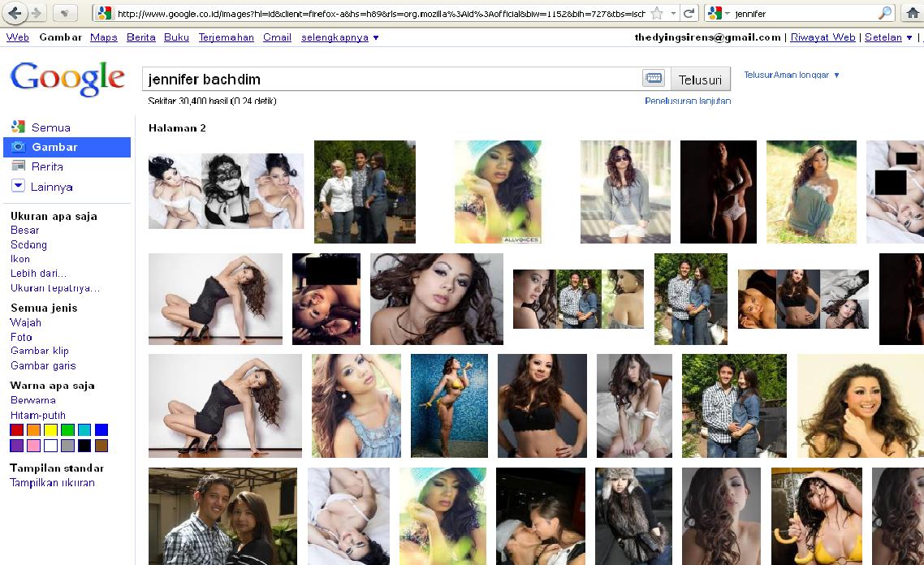Screen dimensions: 924x565
Task: Reload the page using the refresh icon
Action: click(689, 14)
